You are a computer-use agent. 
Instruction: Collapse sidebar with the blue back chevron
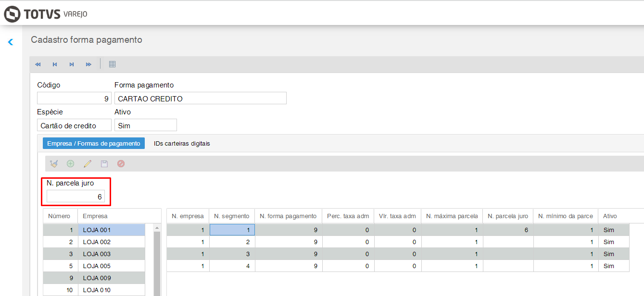[x=11, y=42]
